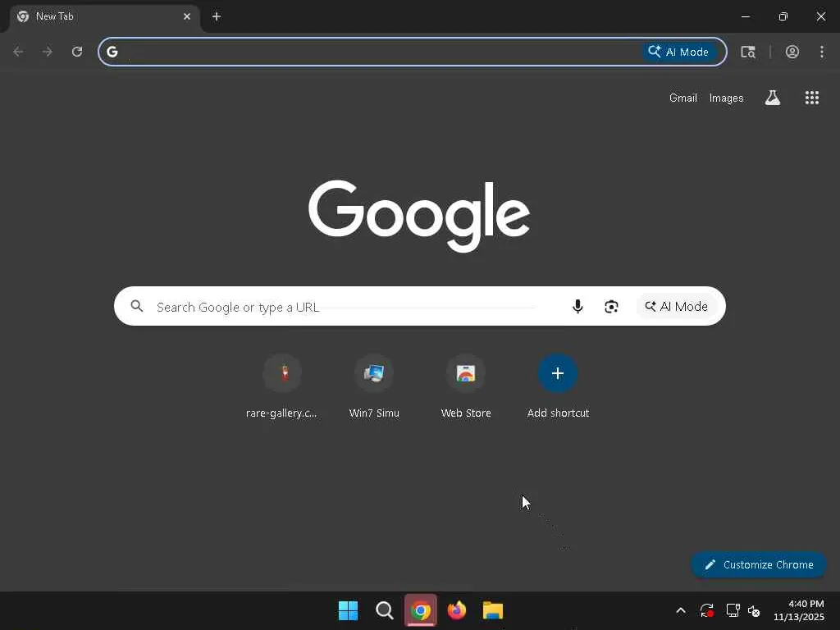Screen dimensions: 840x630
Task: Open Windows taskbar Search
Action: tap(384, 610)
